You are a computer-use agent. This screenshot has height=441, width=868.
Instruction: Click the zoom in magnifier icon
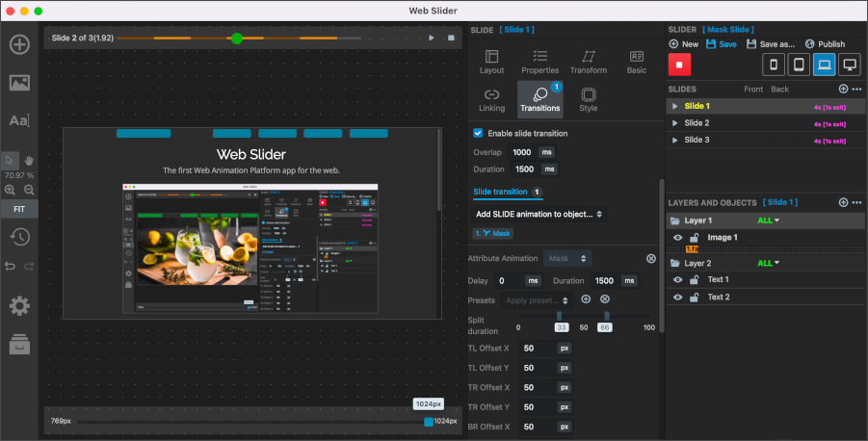coord(10,190)
